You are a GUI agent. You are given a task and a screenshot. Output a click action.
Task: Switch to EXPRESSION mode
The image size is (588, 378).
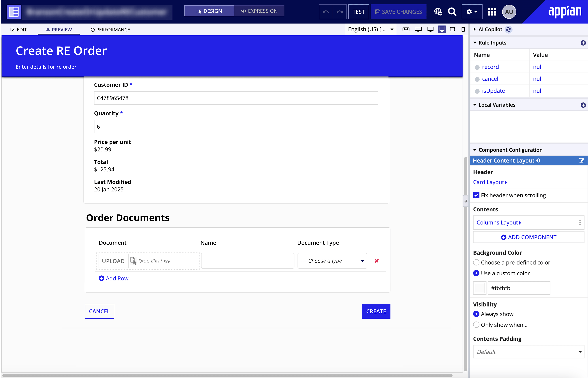click(x=259, y=11)
